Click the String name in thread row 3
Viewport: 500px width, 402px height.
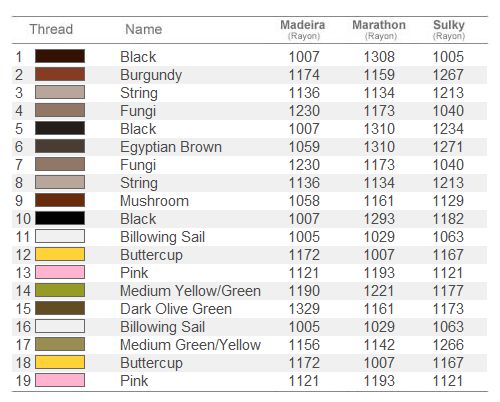pos(139,93)
